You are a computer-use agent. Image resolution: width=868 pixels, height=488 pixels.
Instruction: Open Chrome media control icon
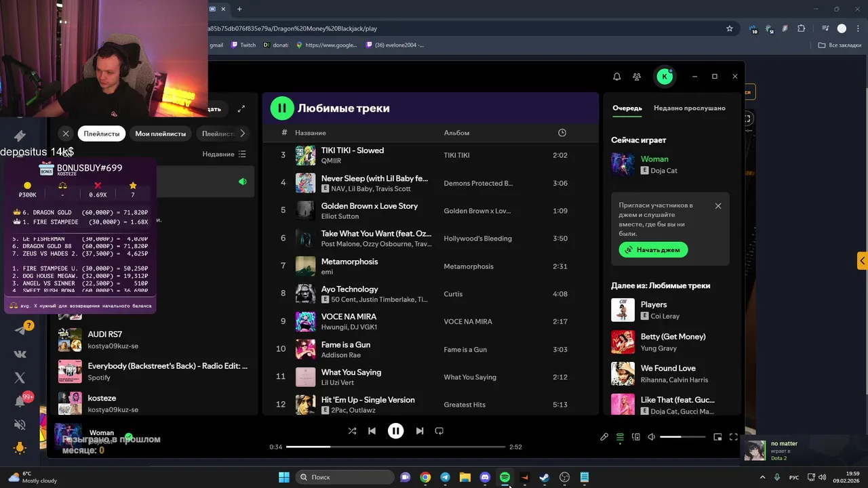coord(825,28)
